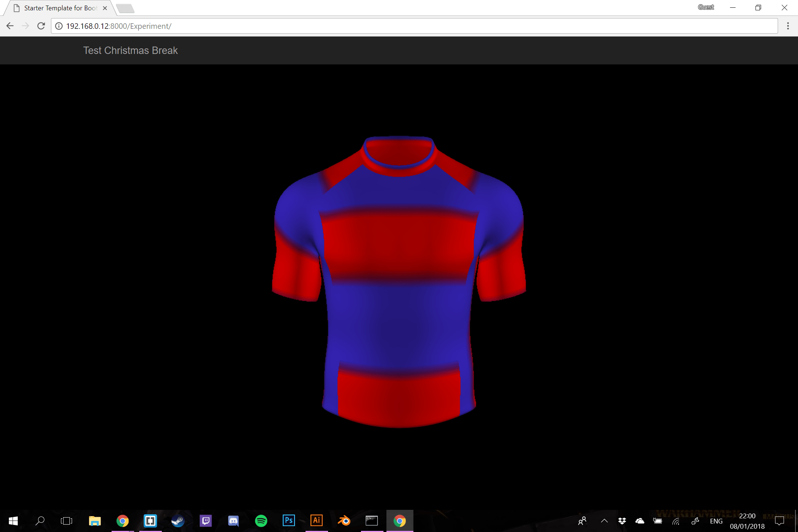Open Chrome's three-dot menu

[788, 26]
